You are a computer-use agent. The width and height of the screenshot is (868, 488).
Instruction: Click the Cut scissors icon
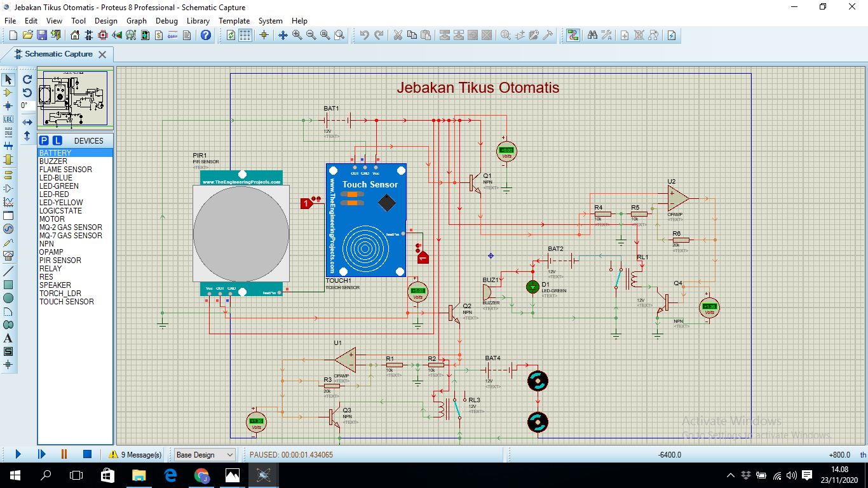point(398,35)
